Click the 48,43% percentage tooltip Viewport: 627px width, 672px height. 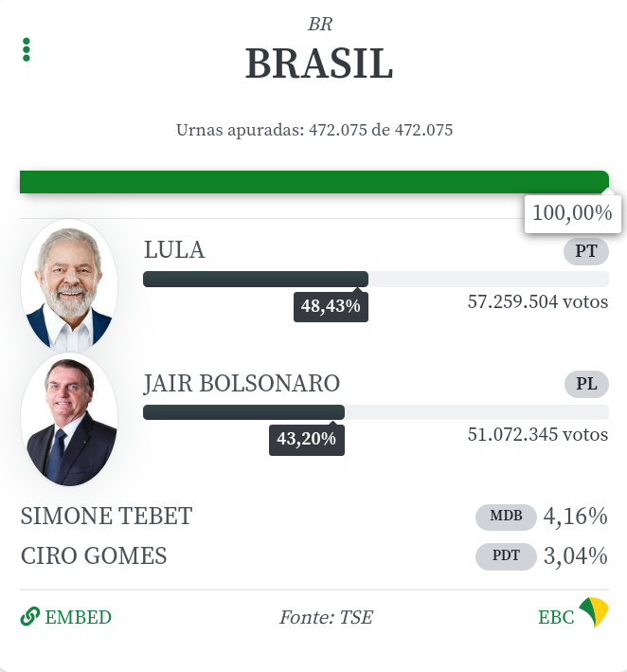[331, 307]
